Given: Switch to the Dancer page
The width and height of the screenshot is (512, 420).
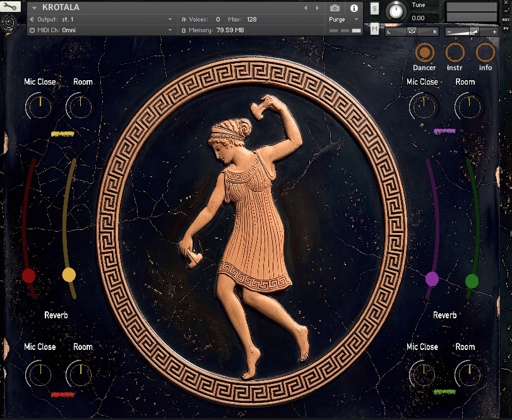Looking at the screenshot, I should click(425, 52).
